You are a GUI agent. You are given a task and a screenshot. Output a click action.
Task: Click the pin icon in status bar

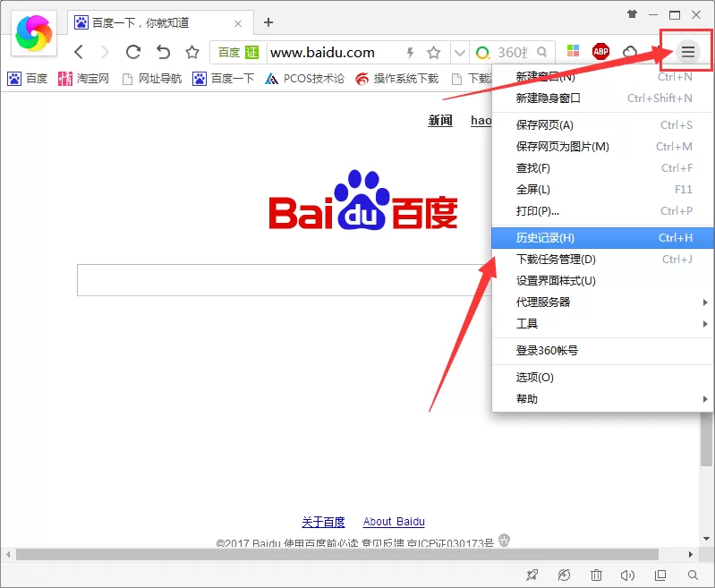[532, 575]
